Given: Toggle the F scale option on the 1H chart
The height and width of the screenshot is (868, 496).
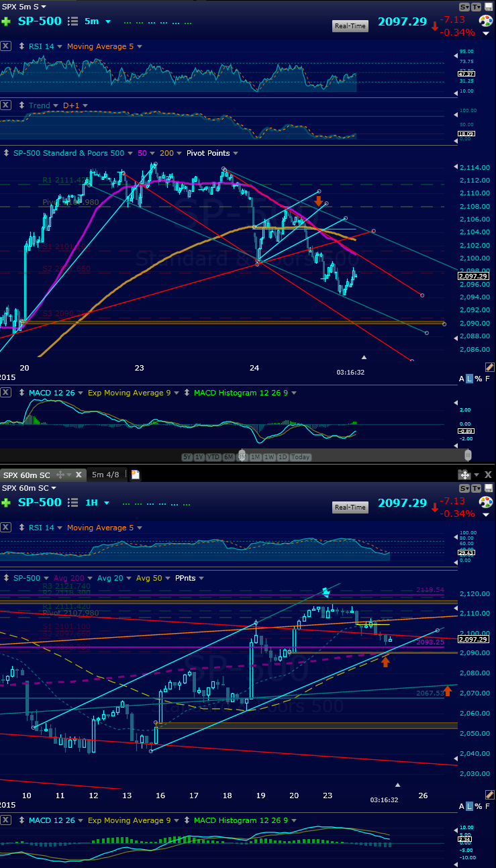Looking at the screenshot, I should tap(489, 806).
